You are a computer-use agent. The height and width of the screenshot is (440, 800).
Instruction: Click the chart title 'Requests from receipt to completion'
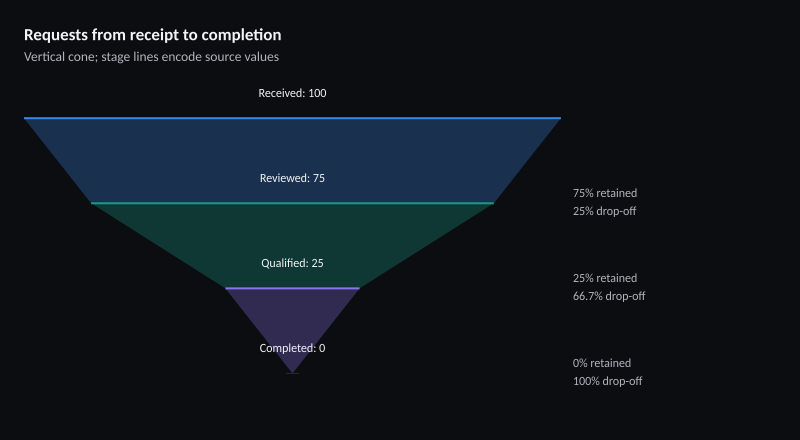coord(153,35)
